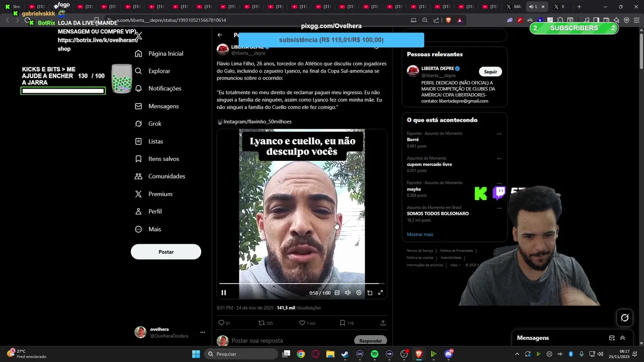
Task: Click the repost icon with 105
Action: pos(261,323)
